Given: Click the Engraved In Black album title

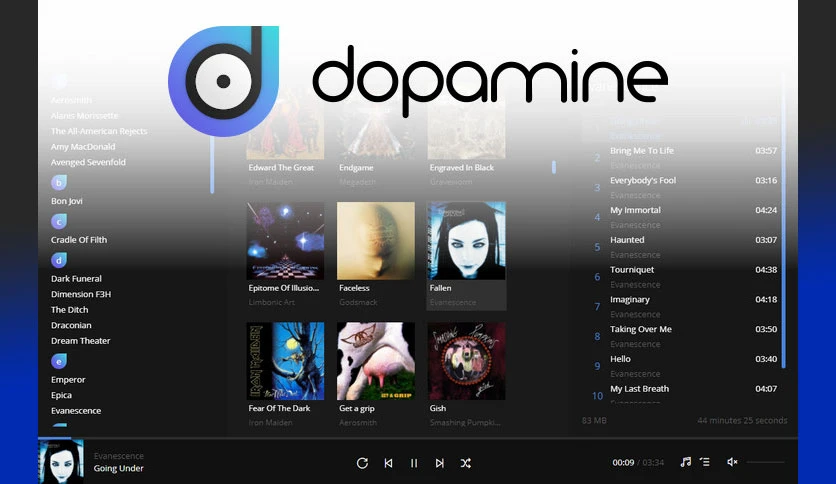Looking at the screenshot, I should pyautogui.click(x=462, y=167).
